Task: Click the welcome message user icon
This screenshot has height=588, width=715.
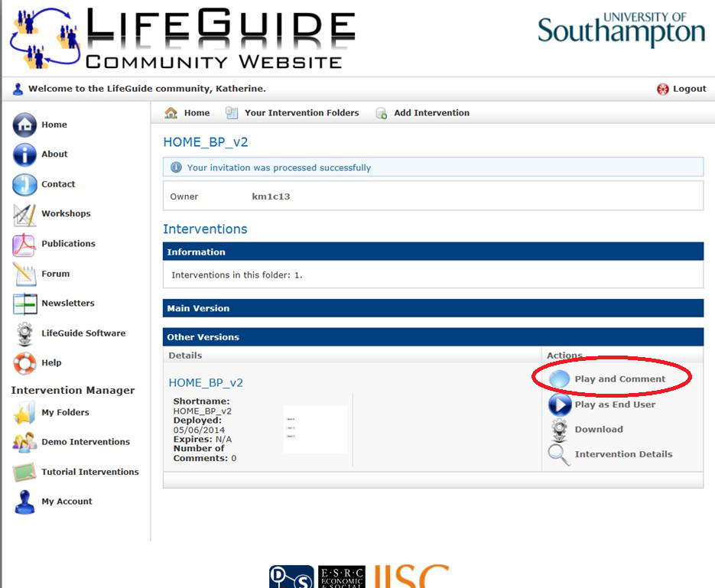Action: pyautogui.click(x=18, y=89)
